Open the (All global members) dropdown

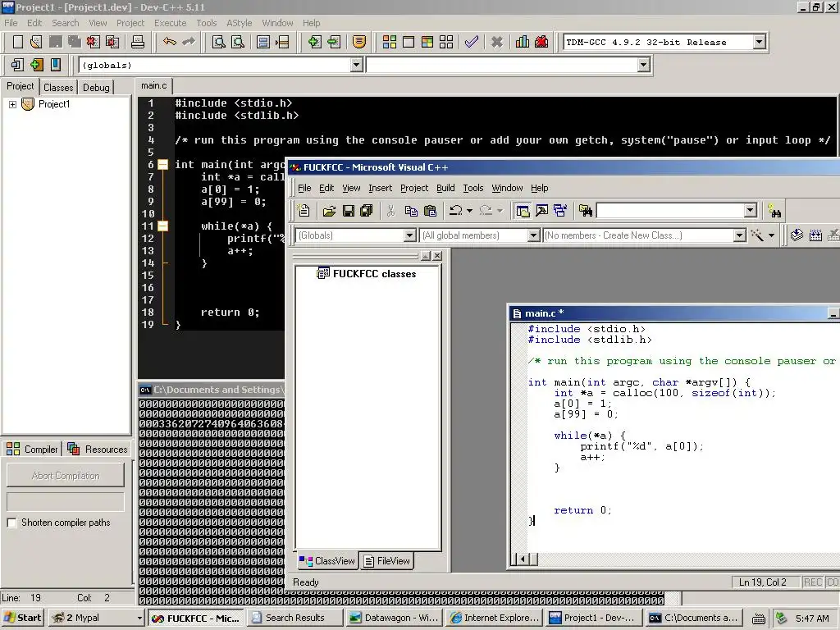[x=533, y=235]
